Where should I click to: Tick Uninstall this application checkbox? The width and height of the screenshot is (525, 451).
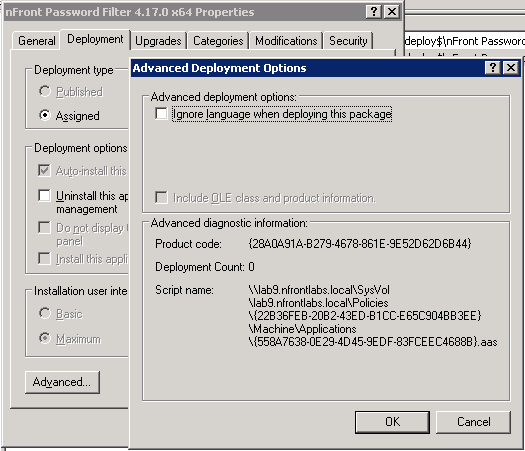pyautogui.click(x=44, y=195)
